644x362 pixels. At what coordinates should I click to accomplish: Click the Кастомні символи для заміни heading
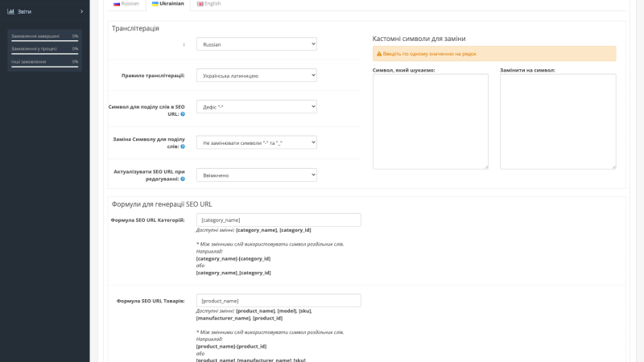(x=419, y=39)
